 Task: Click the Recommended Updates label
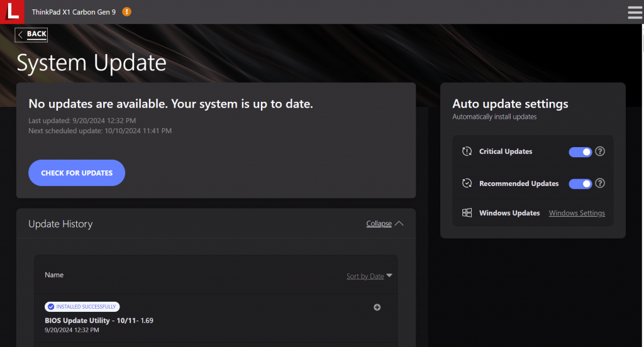click(x=519, y=184)
